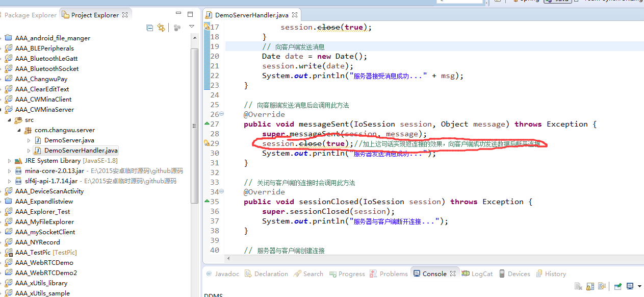The image size is (644, 297).
Task: Click AAA_mySocketClient project icon
Action: [x=9, y=232]
